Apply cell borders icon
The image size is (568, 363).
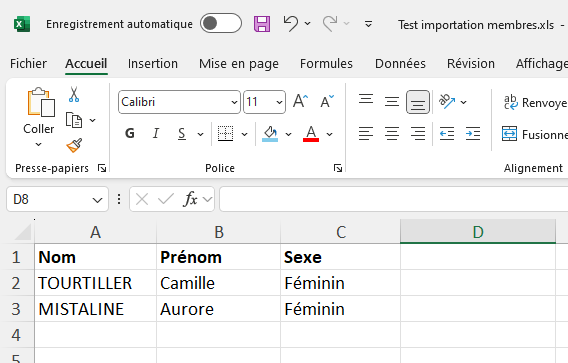225,134
